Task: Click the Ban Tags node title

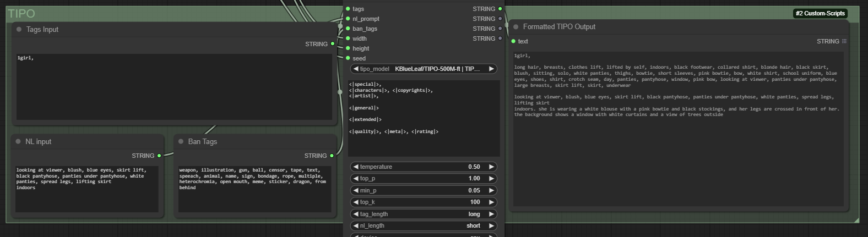Action: click(203, 142)
